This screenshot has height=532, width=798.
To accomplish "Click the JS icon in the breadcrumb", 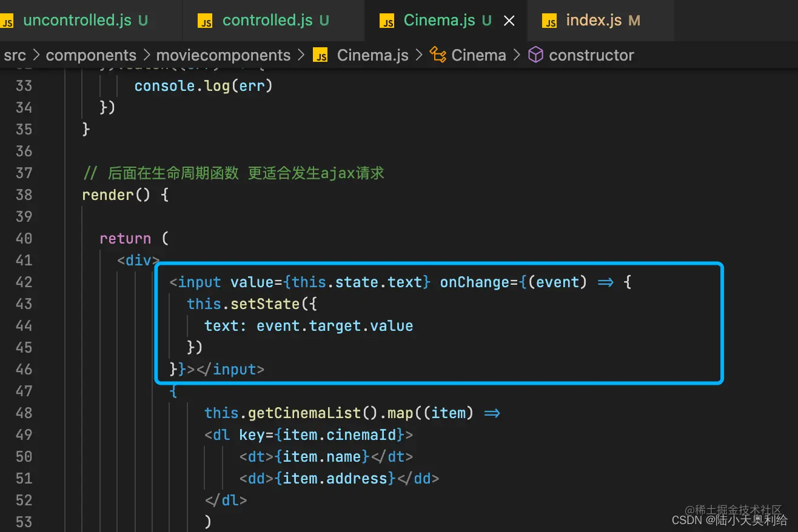I will pyautogui.click(x=320, y=56).
